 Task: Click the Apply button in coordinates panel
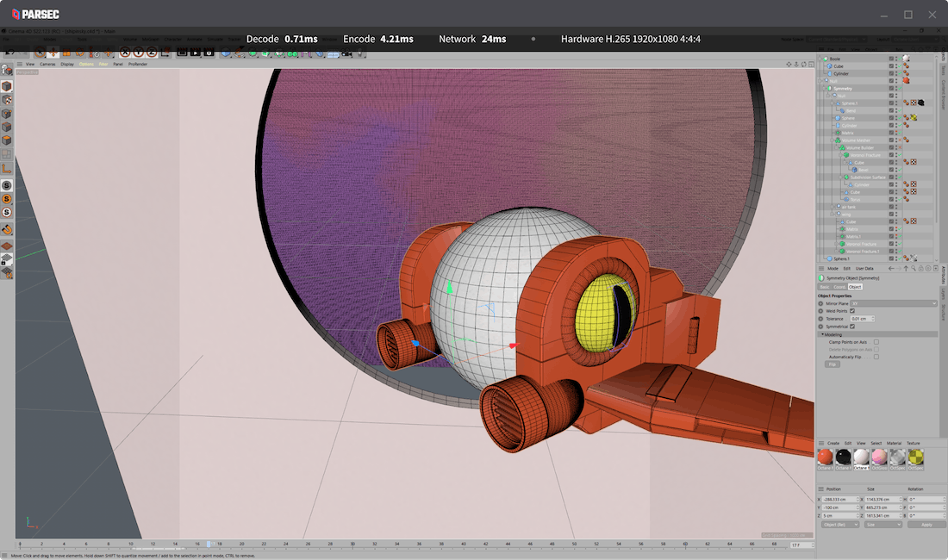926,524
